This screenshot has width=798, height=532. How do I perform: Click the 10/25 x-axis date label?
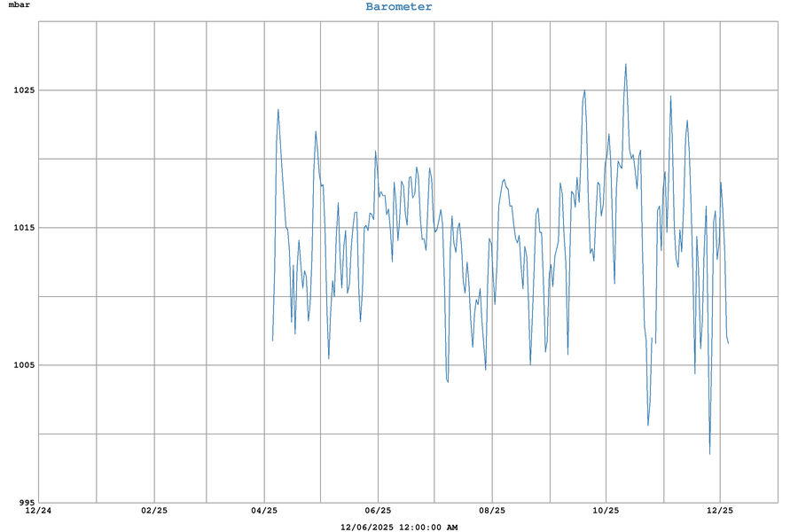coord(606,511)
